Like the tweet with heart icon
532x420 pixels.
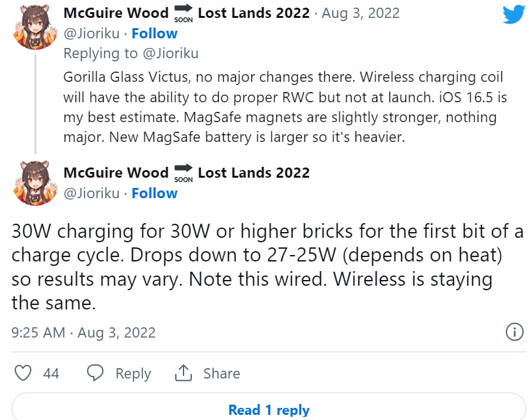pyautogui.click(x=23, y=373)
